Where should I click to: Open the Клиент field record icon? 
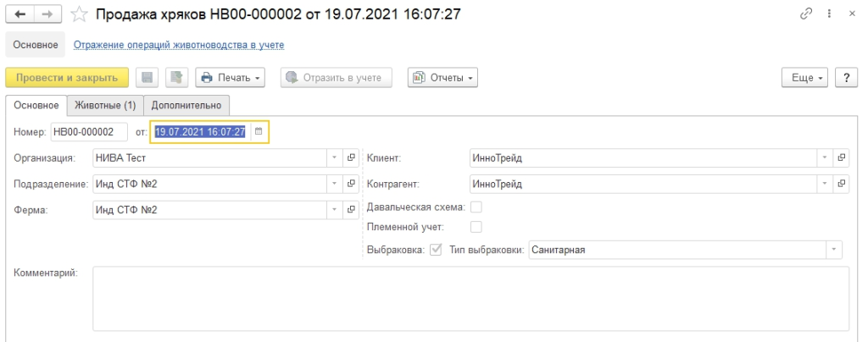(841, 157)
